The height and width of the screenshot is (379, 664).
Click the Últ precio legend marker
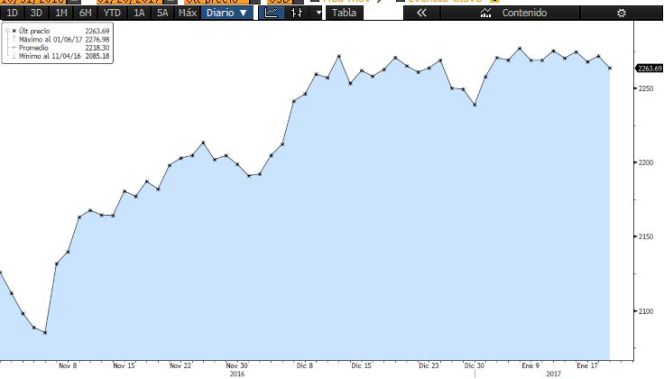tap(14, 31)
